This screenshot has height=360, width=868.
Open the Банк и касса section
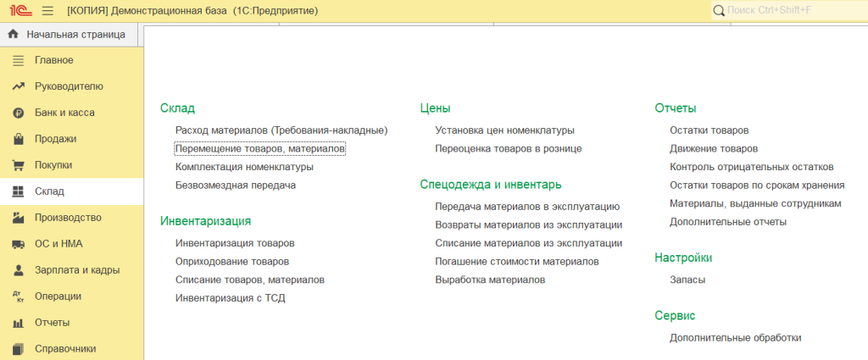tap(71, 113)
